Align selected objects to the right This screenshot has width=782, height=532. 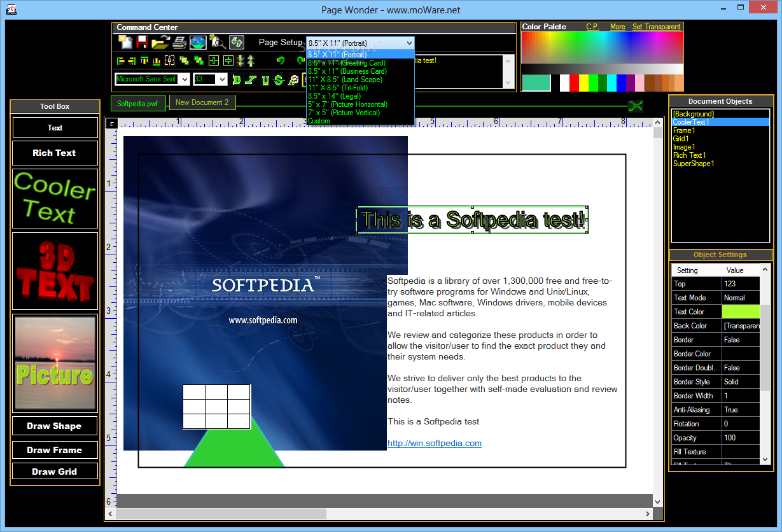click(132, 60)
